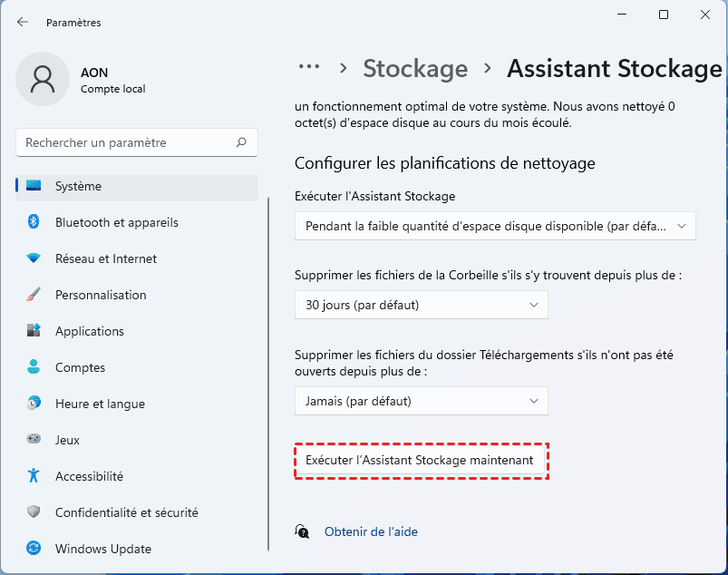Click the Jeux gamepad icon
This screenshot has height=575, width=728.
click(x=34, y=440)
